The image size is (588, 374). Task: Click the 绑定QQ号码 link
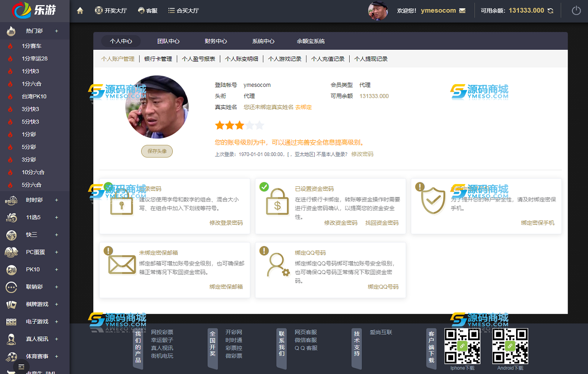(383, 287)
